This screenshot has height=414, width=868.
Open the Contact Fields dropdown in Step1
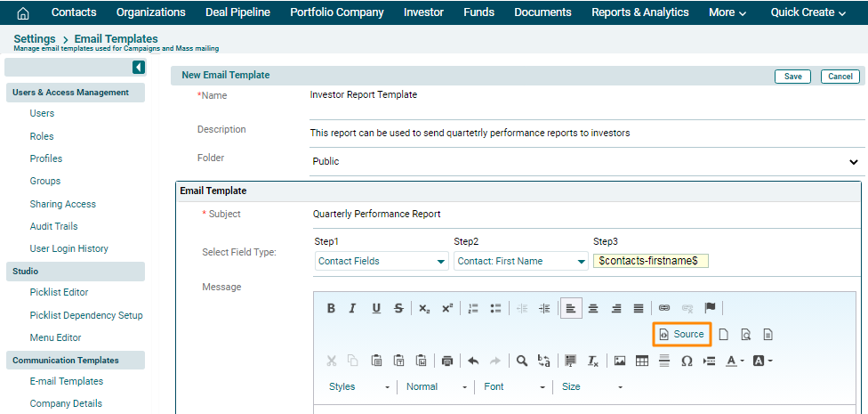(x=382, y=262)
